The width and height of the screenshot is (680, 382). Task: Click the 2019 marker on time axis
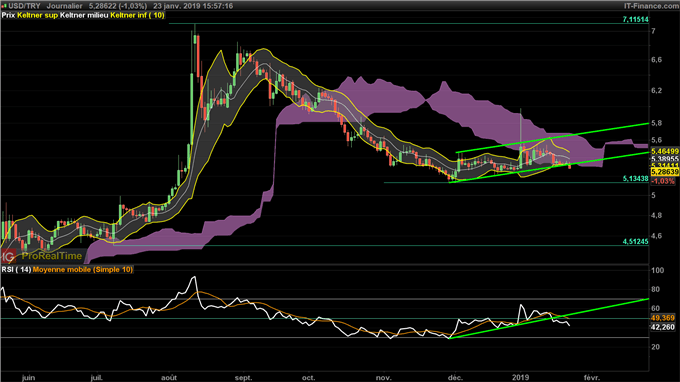click(520, 377)
